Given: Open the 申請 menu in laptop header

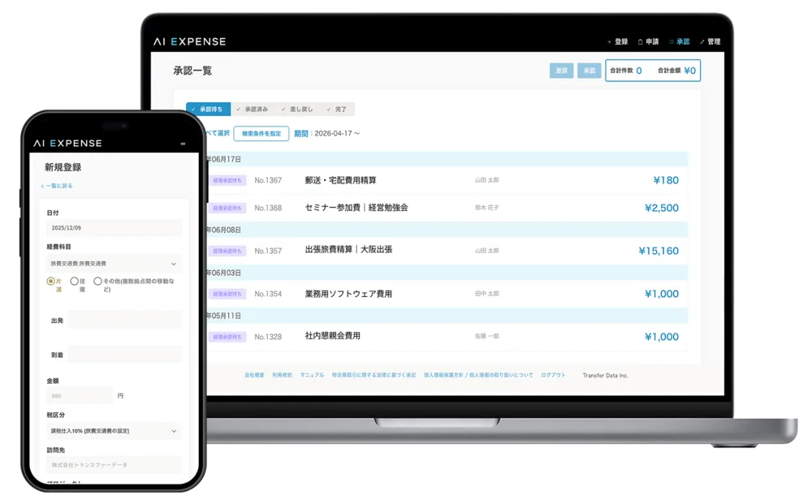Looking at the screenshot, I should (x=648, y=41).
